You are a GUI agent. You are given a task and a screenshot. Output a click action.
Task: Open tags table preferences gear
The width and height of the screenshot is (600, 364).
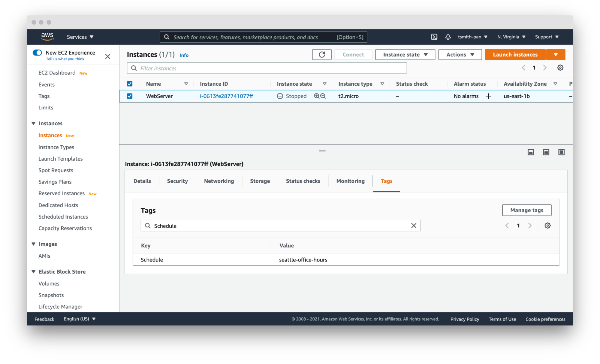(x=547, y=225)
